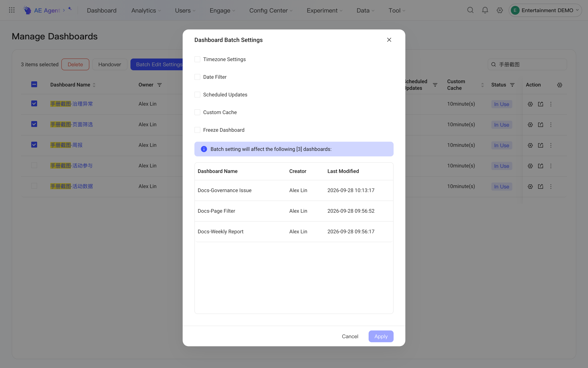Open settings gear for 手册截图-治理异常 row
The height and width of the screenshot is (368, 588).
[530, 104]
